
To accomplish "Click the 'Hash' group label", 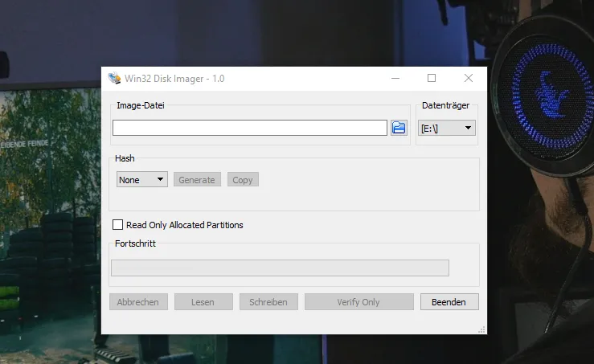I will click(x=125, y=158).
